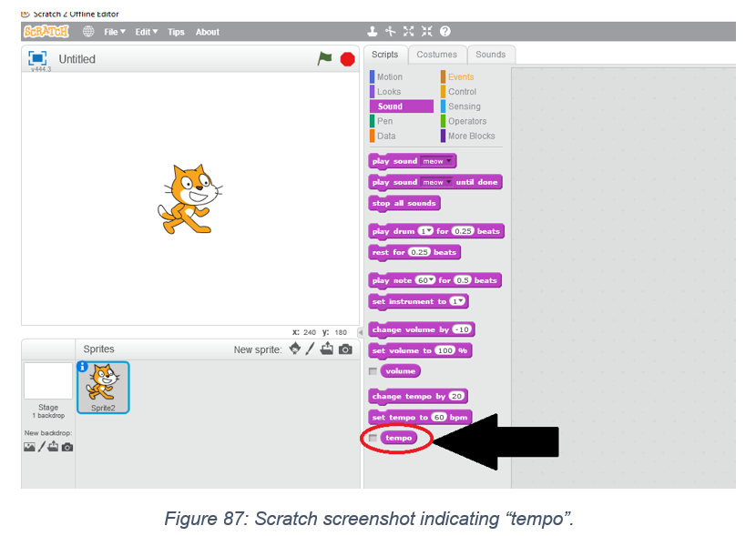Viewport: 756px width, 536px height.
Task: Click the Untitled project name field
Action: click(x=77, y=59)
